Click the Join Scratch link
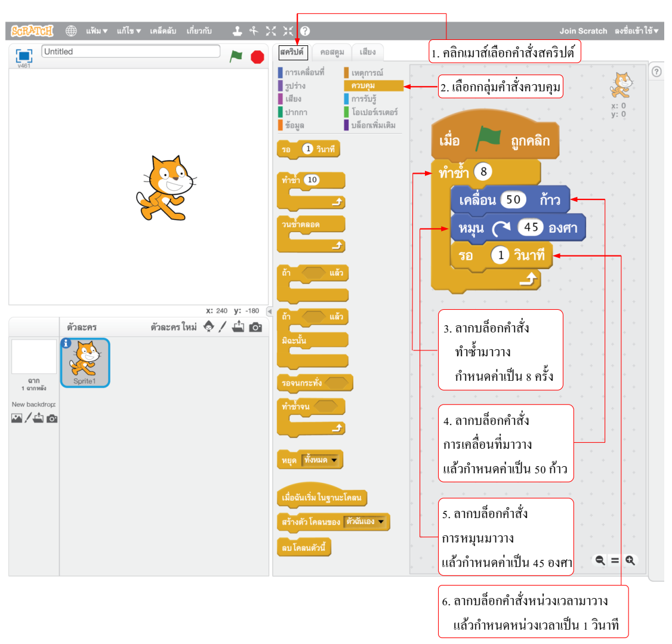The width and height of the screenshot is (672, 644). (x=582, y=31)
